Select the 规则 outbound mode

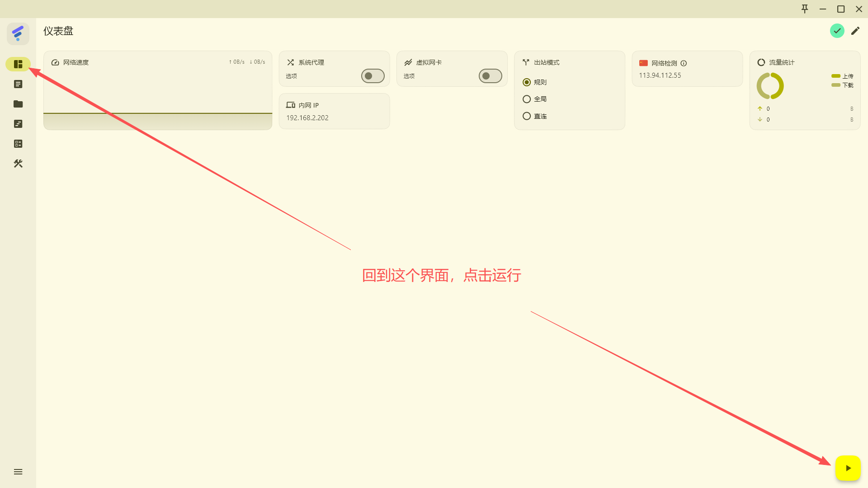[x=535, y=82]
